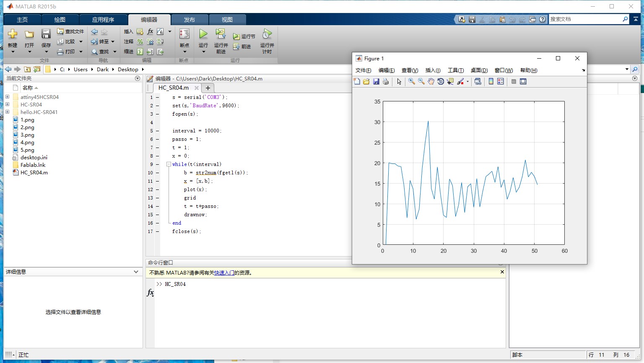Click the decrease indent icon
This screenshot has height=363, width=644.
tap(160, 52)
